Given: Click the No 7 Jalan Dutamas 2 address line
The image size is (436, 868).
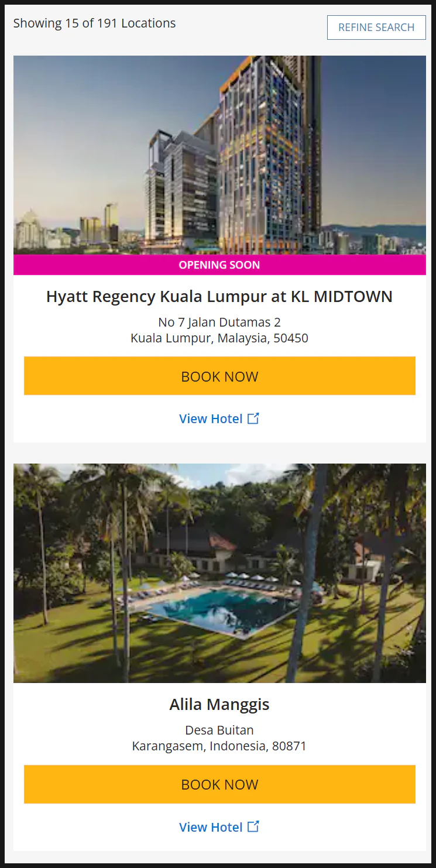Looking at the screenshot, I should click(x=219, y=322).
